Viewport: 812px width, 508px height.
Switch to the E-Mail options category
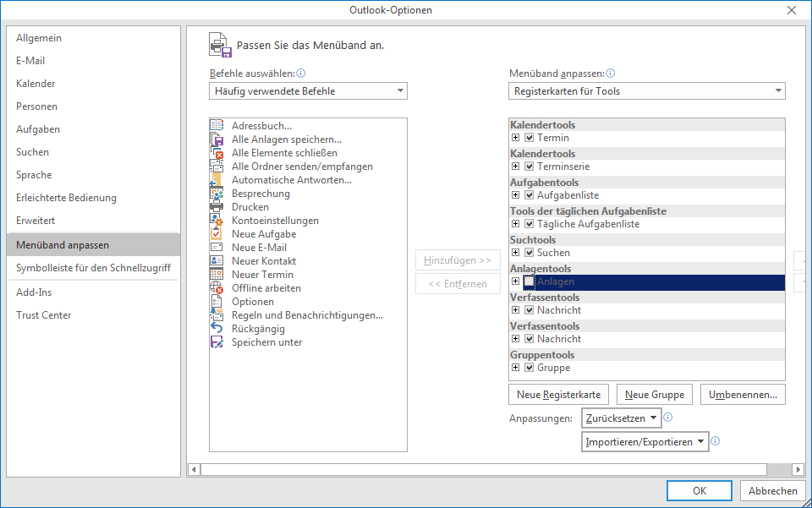[93, 61]
